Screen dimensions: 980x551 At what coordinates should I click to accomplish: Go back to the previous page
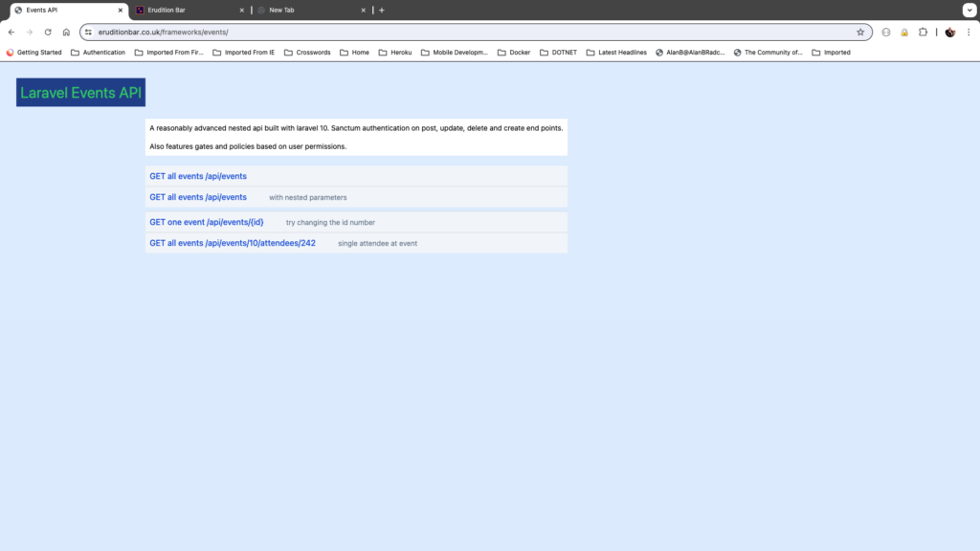pos(11,32)
